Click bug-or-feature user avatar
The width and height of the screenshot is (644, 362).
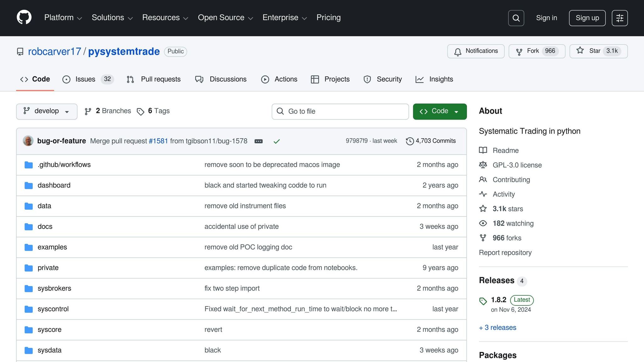pos(28,141)
